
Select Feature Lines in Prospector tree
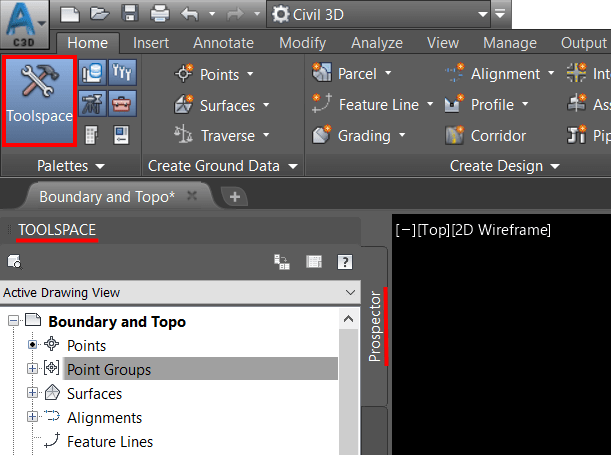[x=110, y=442]
